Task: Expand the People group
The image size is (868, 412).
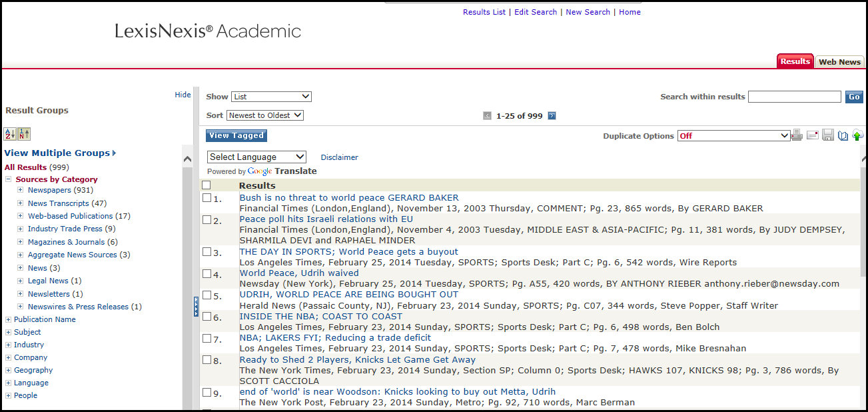Action: click(9, 396)
